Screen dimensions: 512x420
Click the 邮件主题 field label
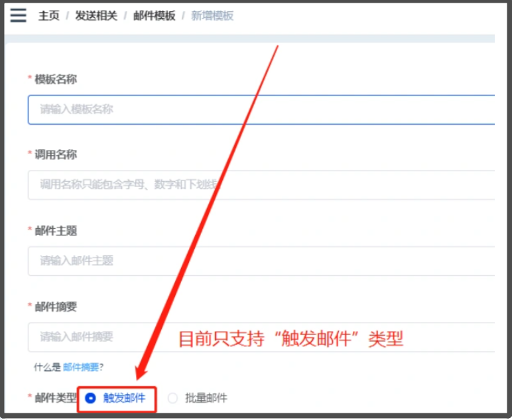pos(56,231)
